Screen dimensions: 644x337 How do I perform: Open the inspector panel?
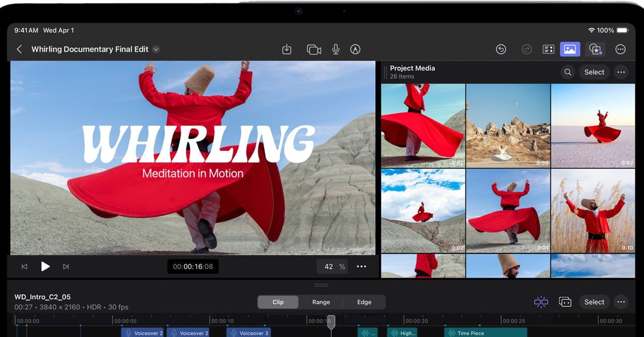pyautogui.click(x=547, y=49)
